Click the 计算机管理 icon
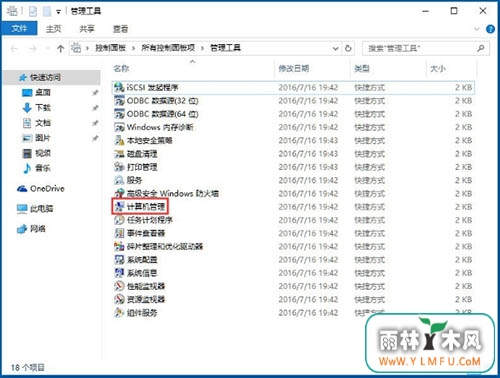Viewport: 500px width, 378px height. click(119, 207)
